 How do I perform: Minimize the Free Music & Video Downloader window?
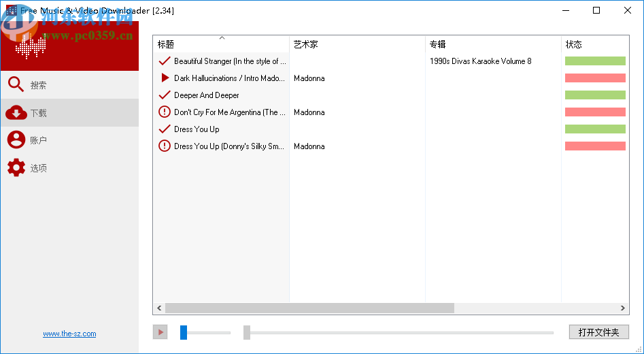tap(566, 10)
